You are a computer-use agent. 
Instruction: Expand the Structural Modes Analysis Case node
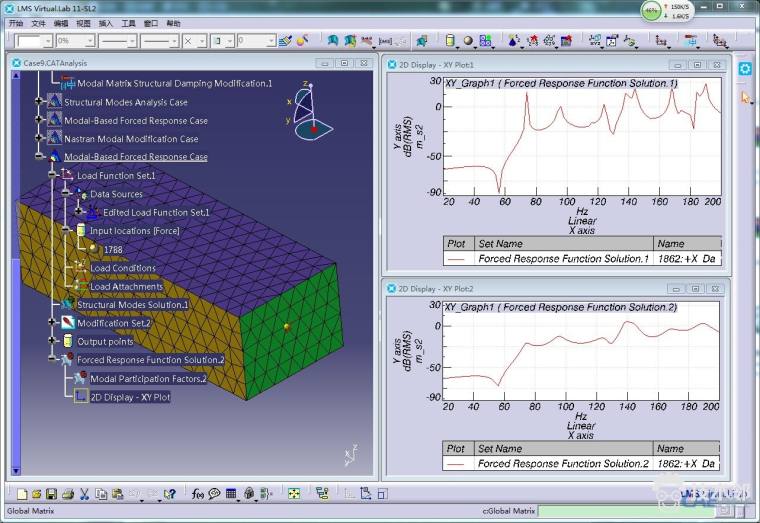click(40, 102)
